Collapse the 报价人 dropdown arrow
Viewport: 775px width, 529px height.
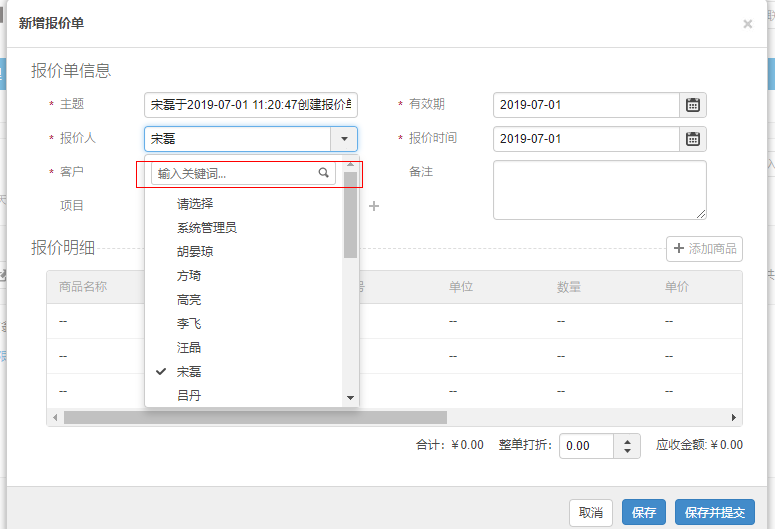point(344,139)
